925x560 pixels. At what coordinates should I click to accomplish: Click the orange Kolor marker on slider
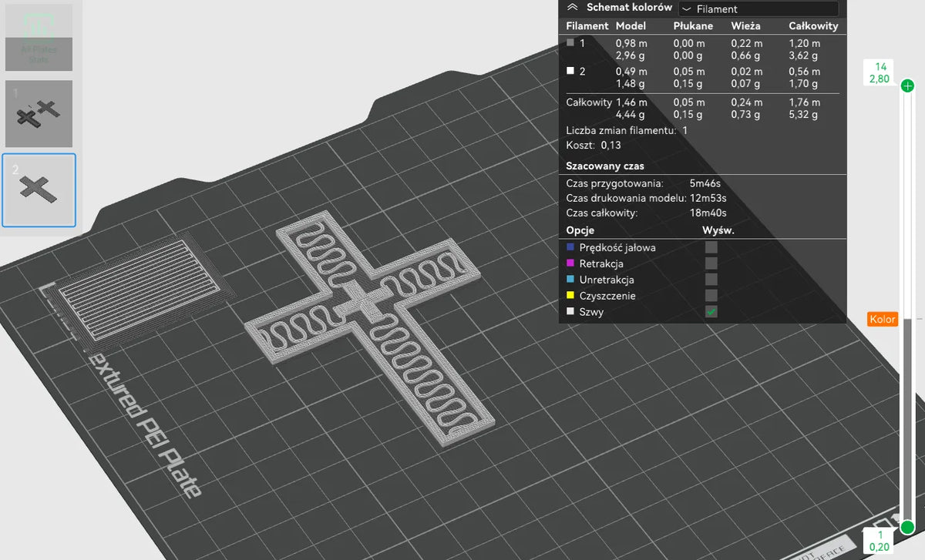tap(883, 320)
